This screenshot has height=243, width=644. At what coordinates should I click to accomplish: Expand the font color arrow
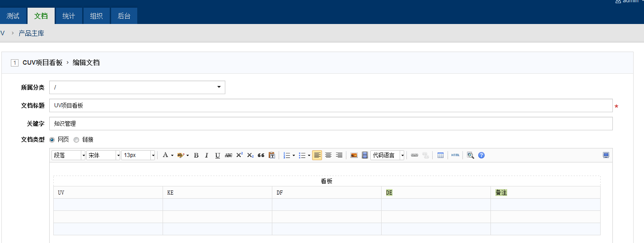172,155
